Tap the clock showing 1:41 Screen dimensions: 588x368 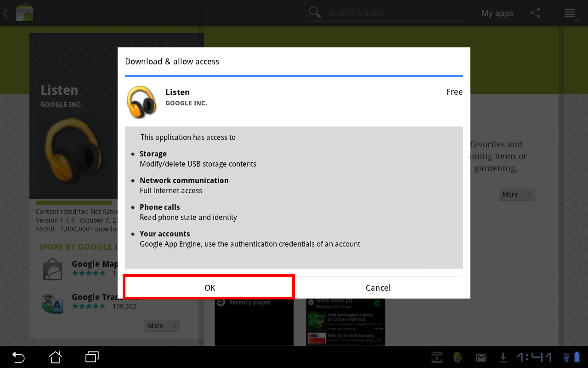coord(534,357)
